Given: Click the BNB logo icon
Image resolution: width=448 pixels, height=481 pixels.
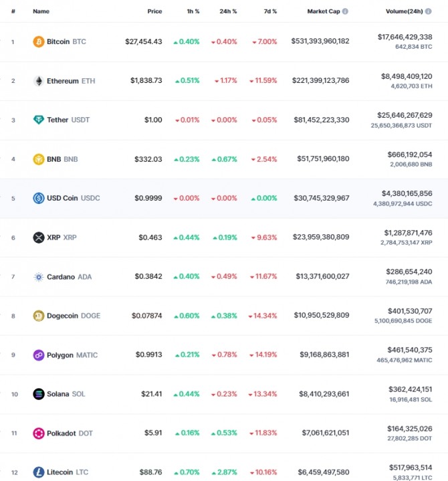Looking at the screenshot, I should (x=39, y=159).
